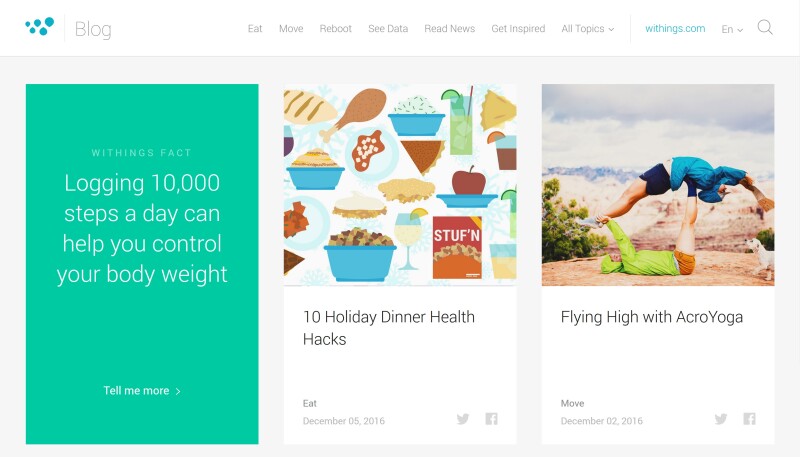
Task: Navigate to See Data
Action: [388, 29]
